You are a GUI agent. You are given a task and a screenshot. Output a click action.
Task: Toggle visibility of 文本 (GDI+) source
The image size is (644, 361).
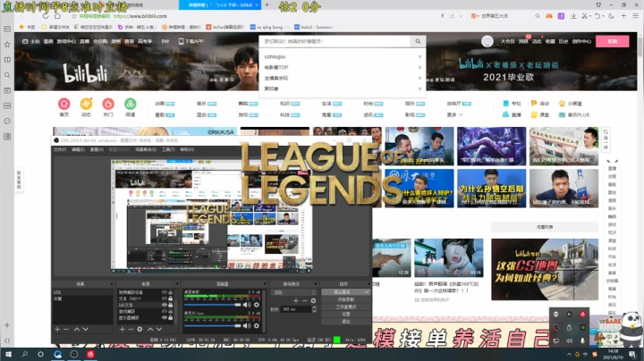pyautogui.click(x=165, y=298)
